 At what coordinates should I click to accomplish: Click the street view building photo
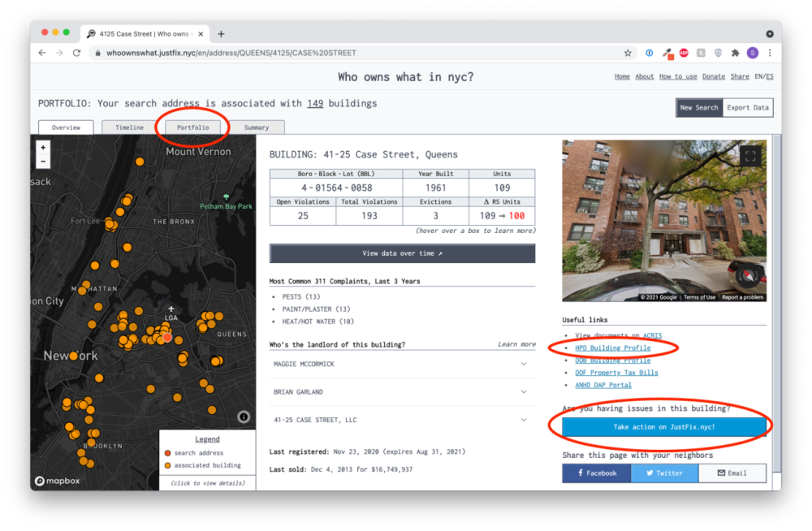tap(664, 221)
